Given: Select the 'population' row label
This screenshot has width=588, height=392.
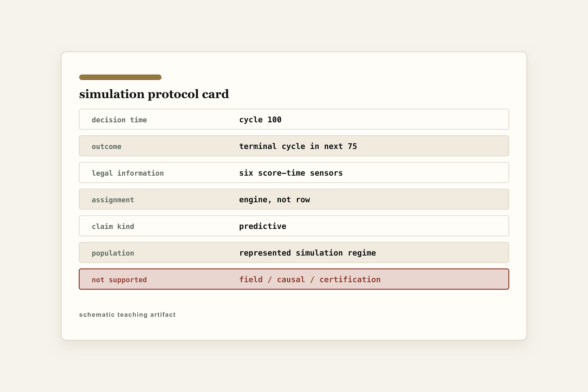Looking at the screenshot, I should [x=113, y=253].
